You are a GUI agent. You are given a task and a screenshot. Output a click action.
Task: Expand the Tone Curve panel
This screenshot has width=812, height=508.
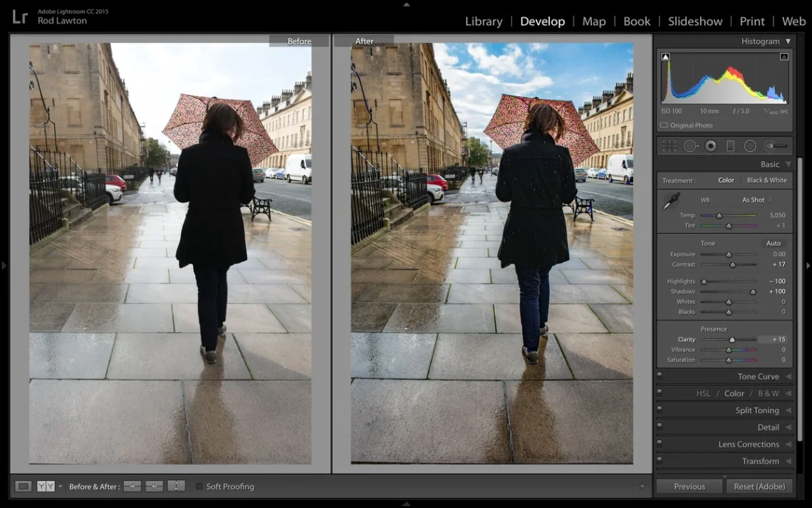pos(788,376)
